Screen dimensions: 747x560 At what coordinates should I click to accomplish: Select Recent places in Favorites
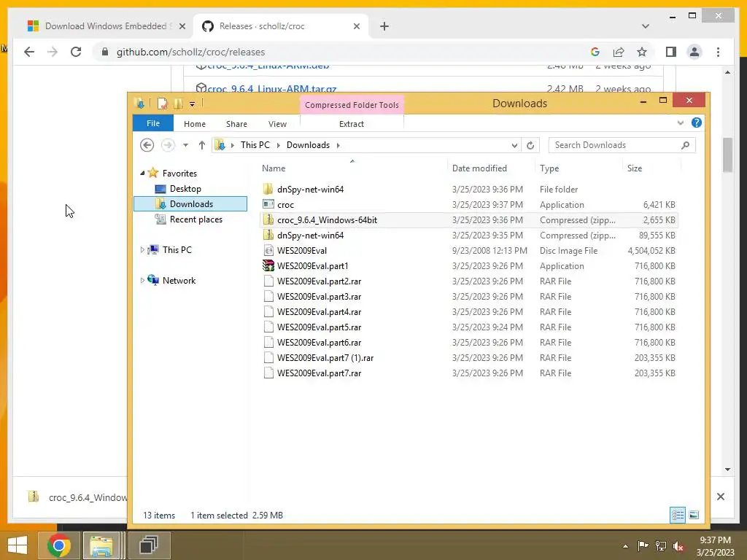[x=196, y=219]
